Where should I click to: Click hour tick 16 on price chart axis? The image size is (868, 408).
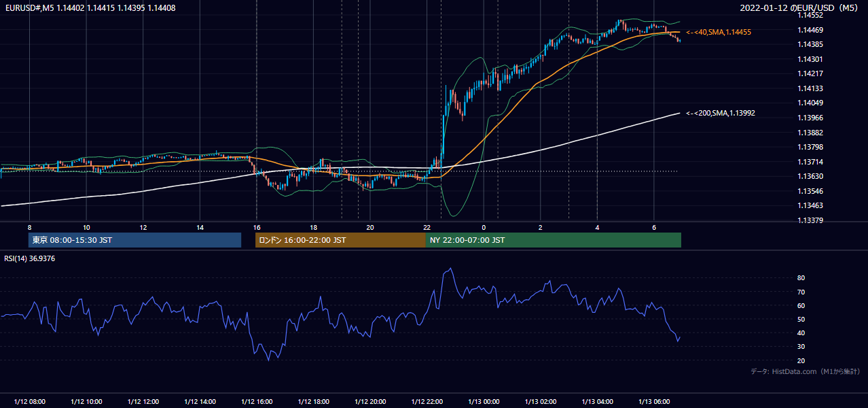click(257, 227)
